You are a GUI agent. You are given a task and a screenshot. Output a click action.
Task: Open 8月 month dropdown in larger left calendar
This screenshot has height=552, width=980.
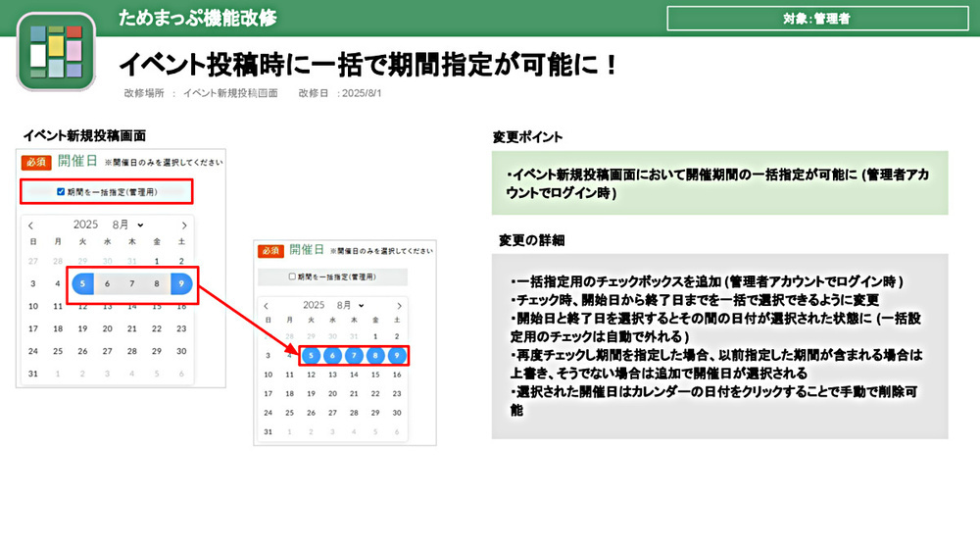tap(127, 225)
